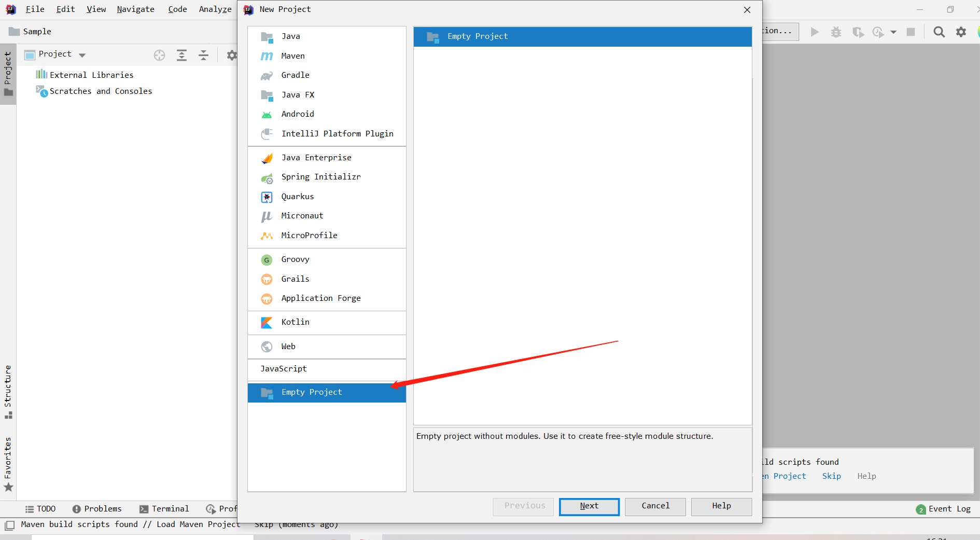Select Grails project type
The image size is (980, 540).
pos(327,279)
